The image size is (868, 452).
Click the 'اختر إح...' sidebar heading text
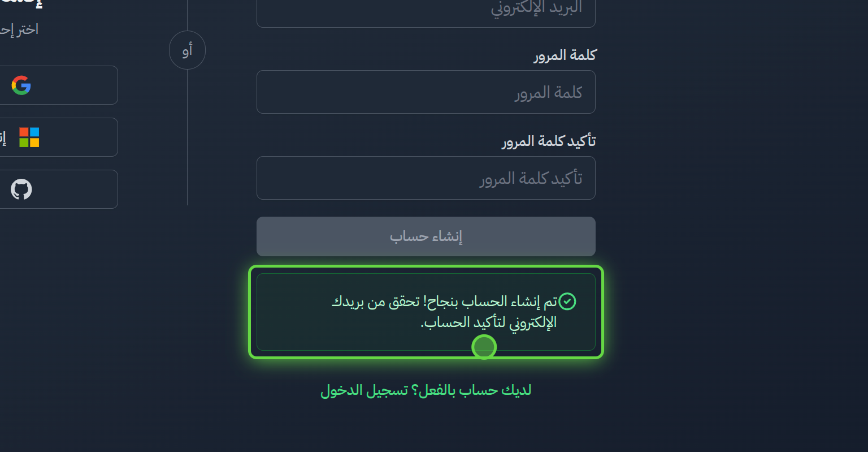(19, 29)
